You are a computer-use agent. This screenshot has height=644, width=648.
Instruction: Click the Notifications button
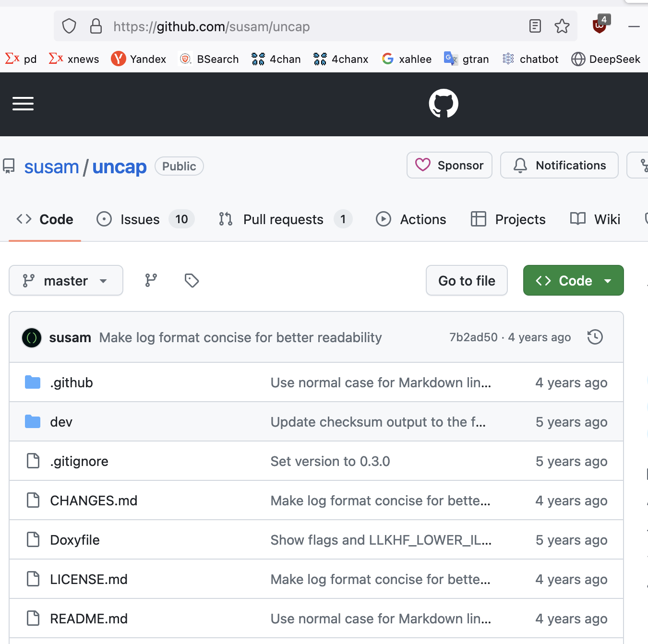[560, 165]
